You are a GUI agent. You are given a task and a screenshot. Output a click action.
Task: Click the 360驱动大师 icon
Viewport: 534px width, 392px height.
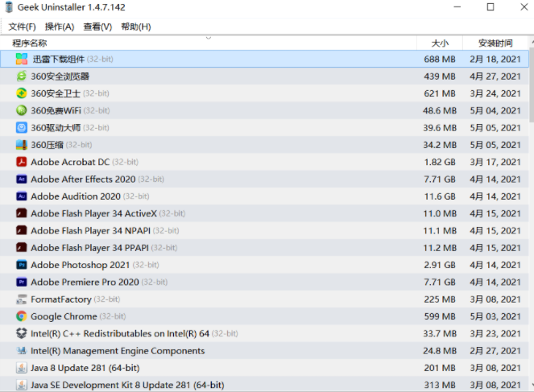coord(22,128)
